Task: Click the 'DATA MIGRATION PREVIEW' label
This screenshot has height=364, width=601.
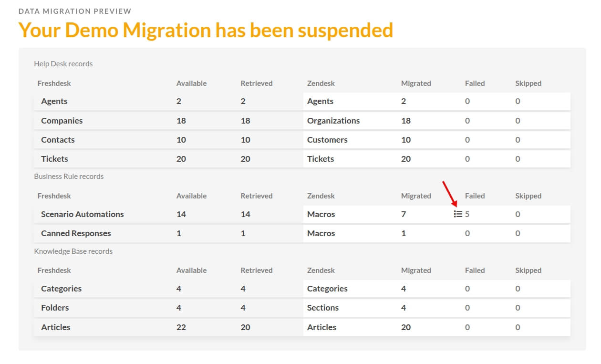Action: point(75,11)
